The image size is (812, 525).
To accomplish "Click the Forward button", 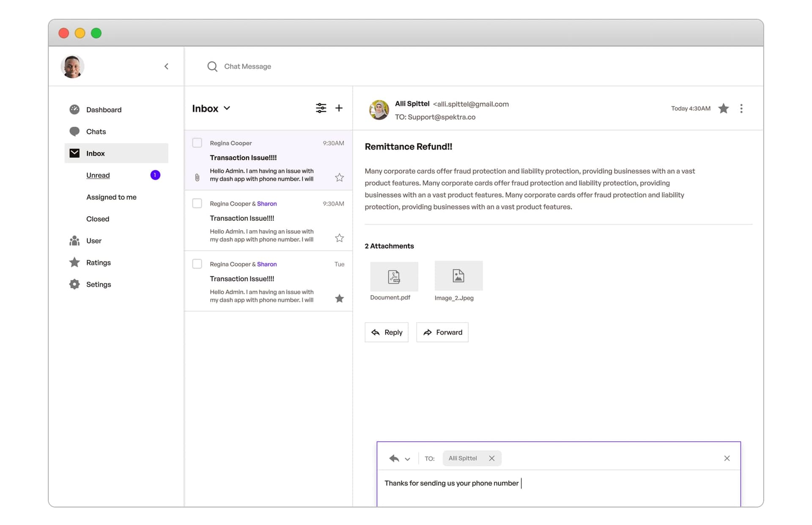I will tap(442, 332).
